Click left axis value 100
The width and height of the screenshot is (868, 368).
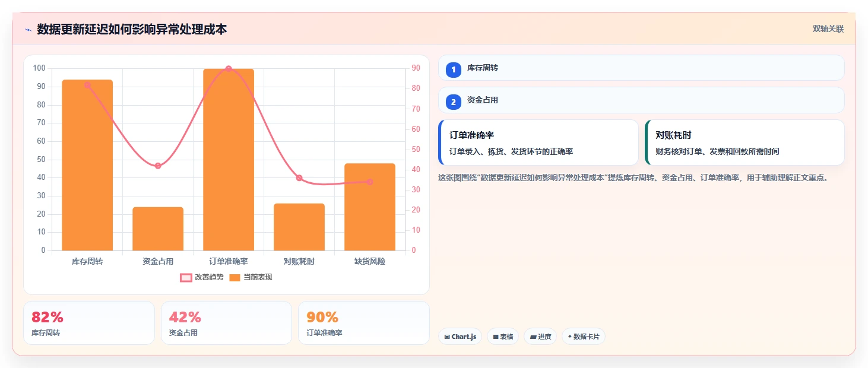(39, 68)
